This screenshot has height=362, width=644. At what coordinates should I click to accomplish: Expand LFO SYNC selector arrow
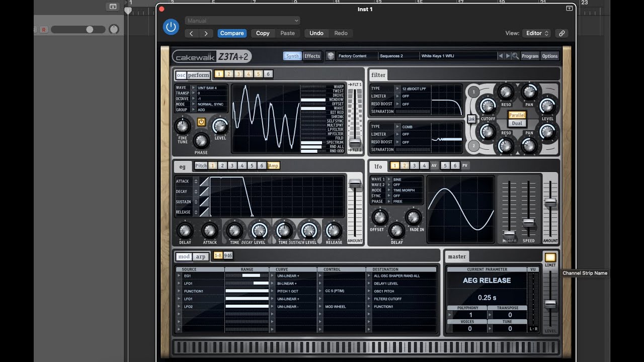pyautogui.click(x=389, y=196)
